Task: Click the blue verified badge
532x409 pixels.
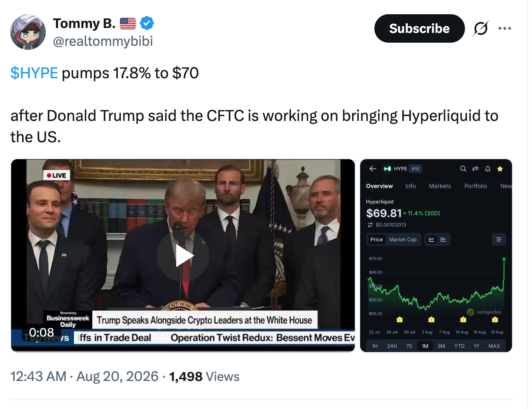Action: (x=147, y=23)
